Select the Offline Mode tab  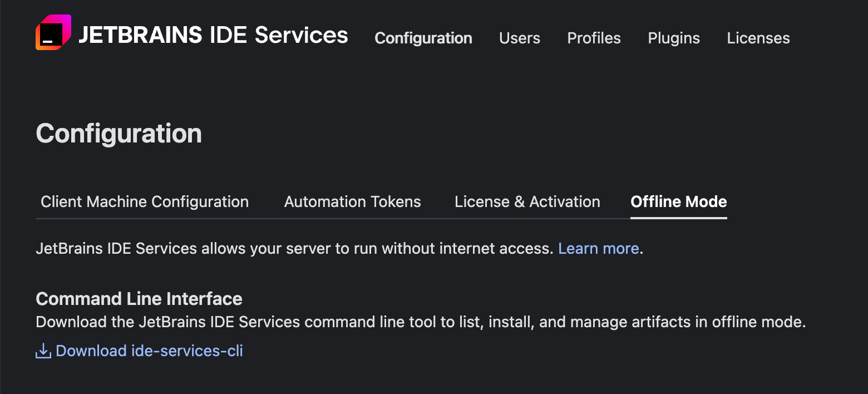pyautogui.click(x=678, y=201)
